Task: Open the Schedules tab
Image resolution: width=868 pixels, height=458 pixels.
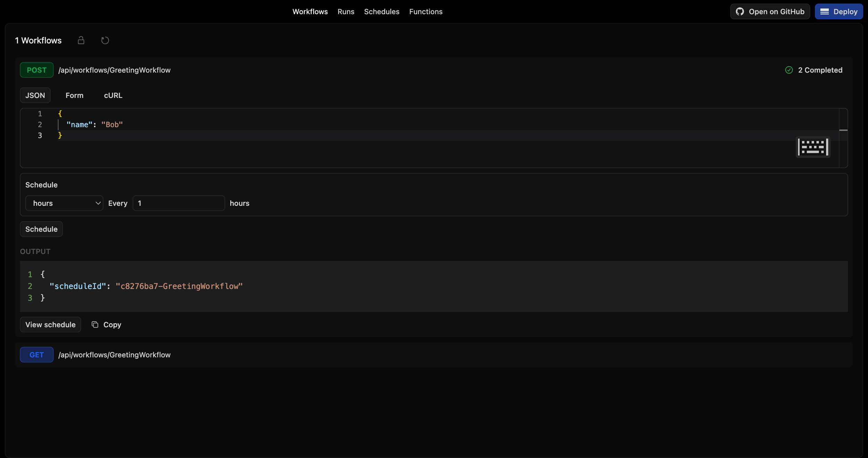Action: point(382,11)
